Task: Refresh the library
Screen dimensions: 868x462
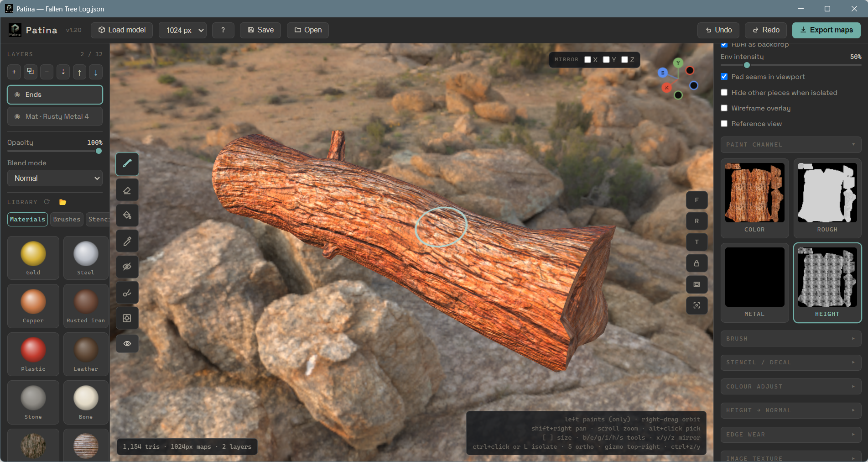Action: [x=47, y=202]
